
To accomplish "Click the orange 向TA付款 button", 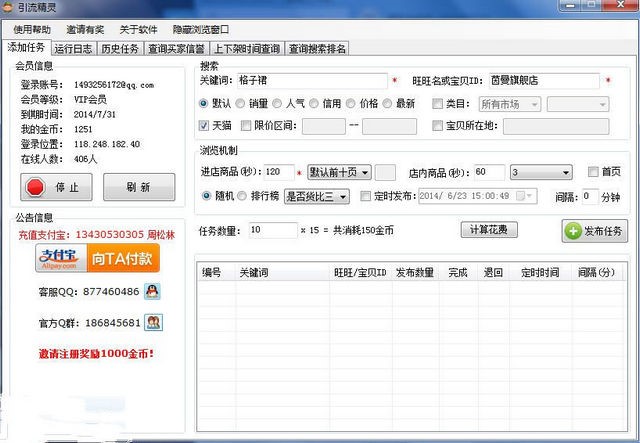I will (123, 258).
